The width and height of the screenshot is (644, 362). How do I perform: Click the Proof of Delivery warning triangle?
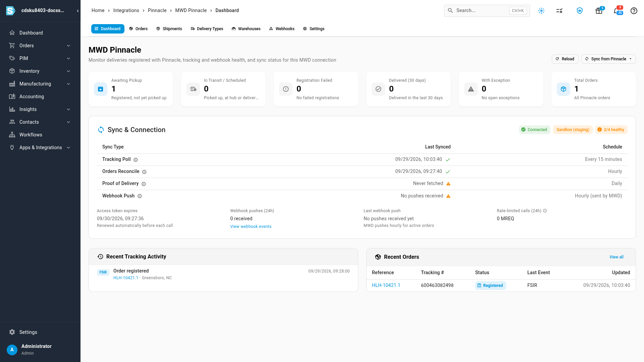click(x=448, y=184)
